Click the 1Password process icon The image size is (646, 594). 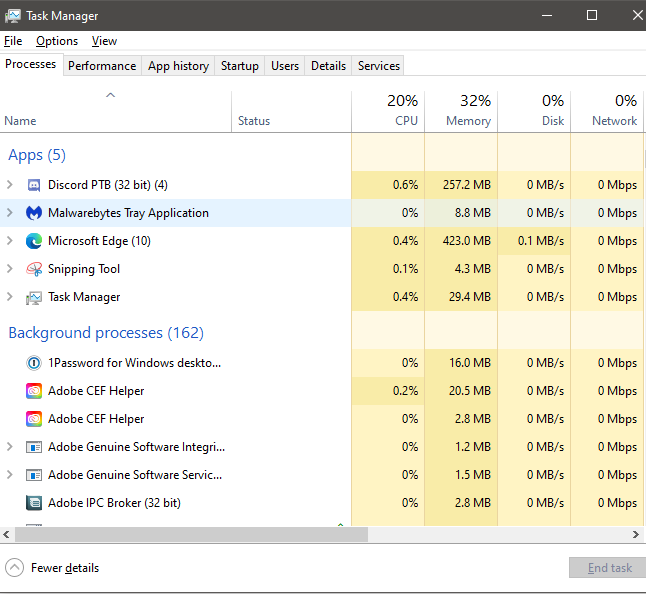click(34, 363)
